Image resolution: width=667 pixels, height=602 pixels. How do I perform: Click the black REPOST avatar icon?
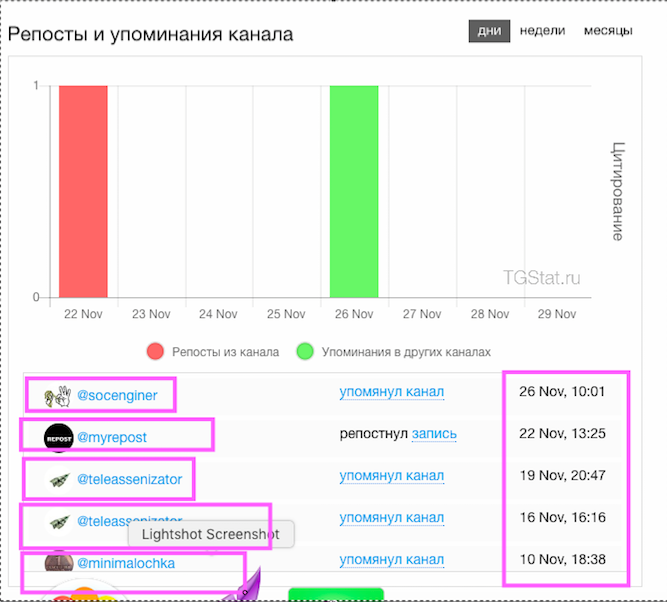(59, 437)
